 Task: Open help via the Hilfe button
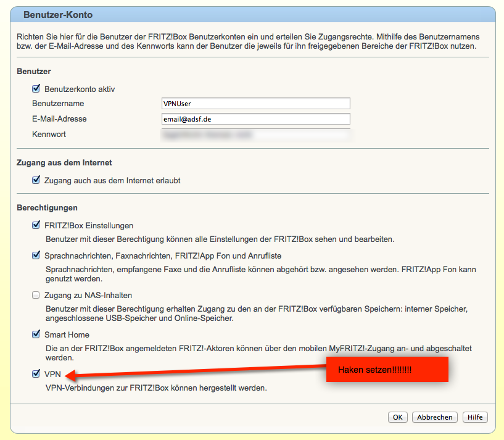[475, 417]
